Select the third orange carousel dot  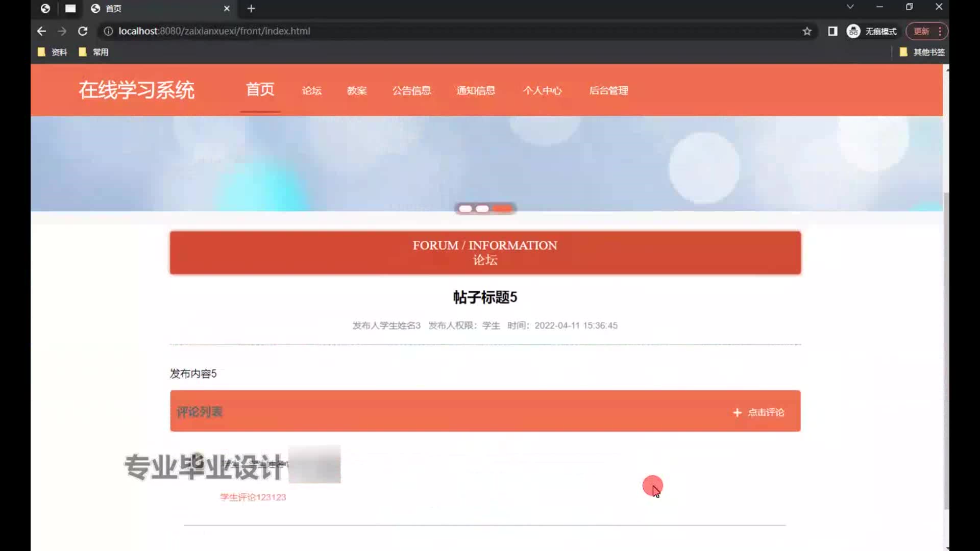point(502,209)
